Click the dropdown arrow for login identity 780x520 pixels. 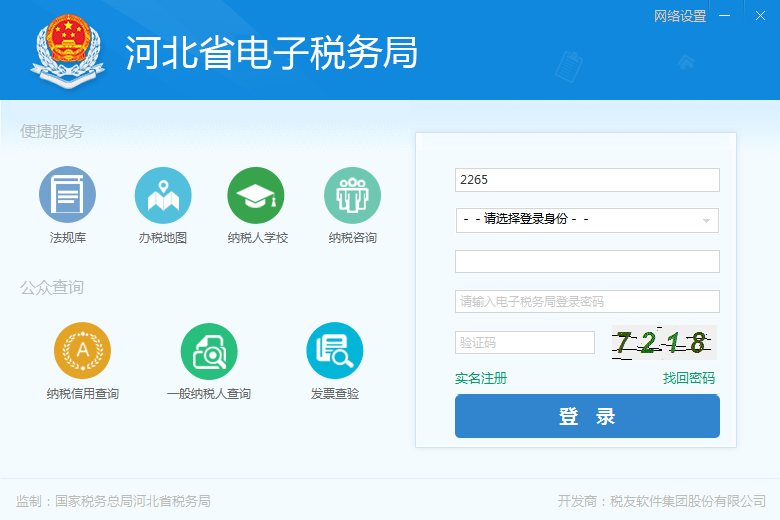click(706, 220)
